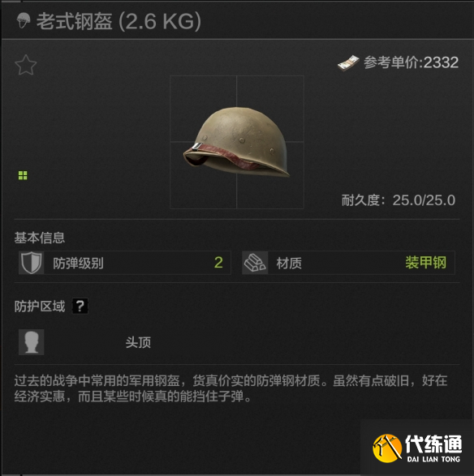The height and width of the screenshot is (476, 474).
Task: Click the 防护区域 section header
Action: point(40,307)
